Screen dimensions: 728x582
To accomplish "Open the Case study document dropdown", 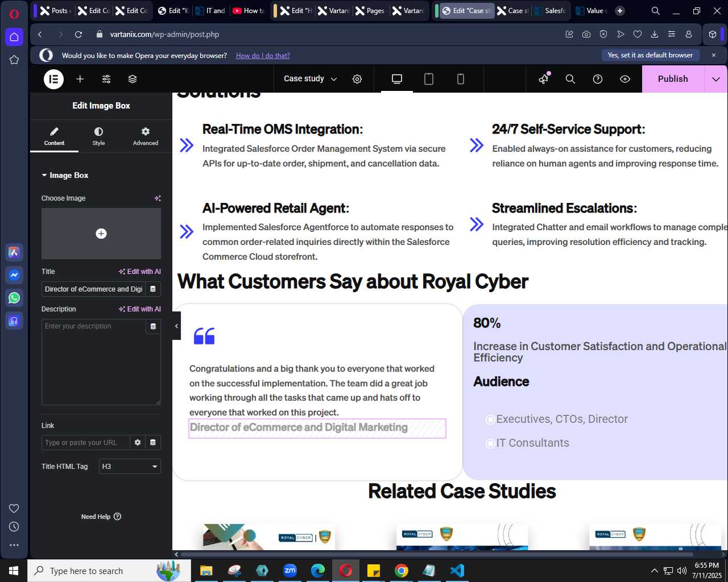I will (311, 79).
